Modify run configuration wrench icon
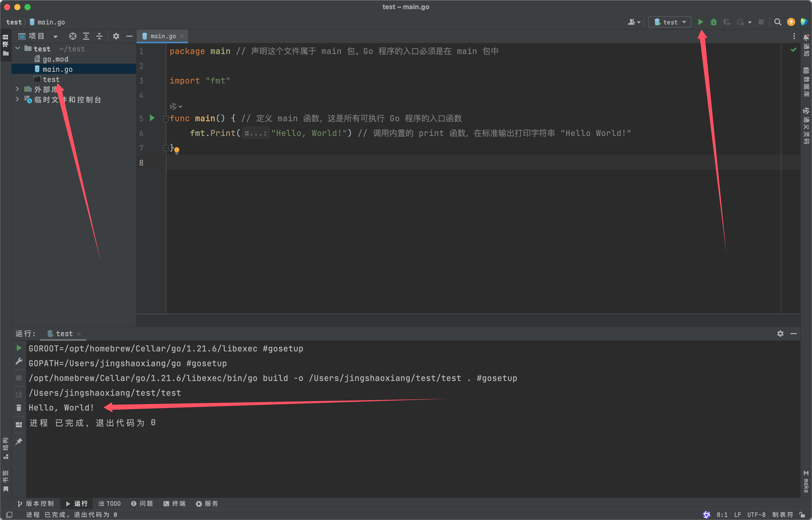The height and width of the screenshot is (520, 812). point(19,362)
